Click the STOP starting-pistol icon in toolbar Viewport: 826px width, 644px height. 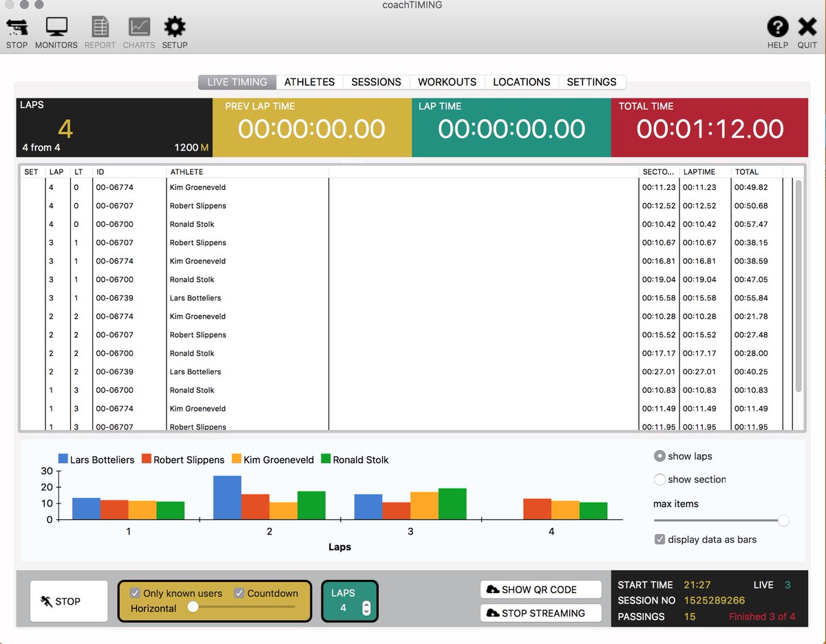click(x=17, y=28)
